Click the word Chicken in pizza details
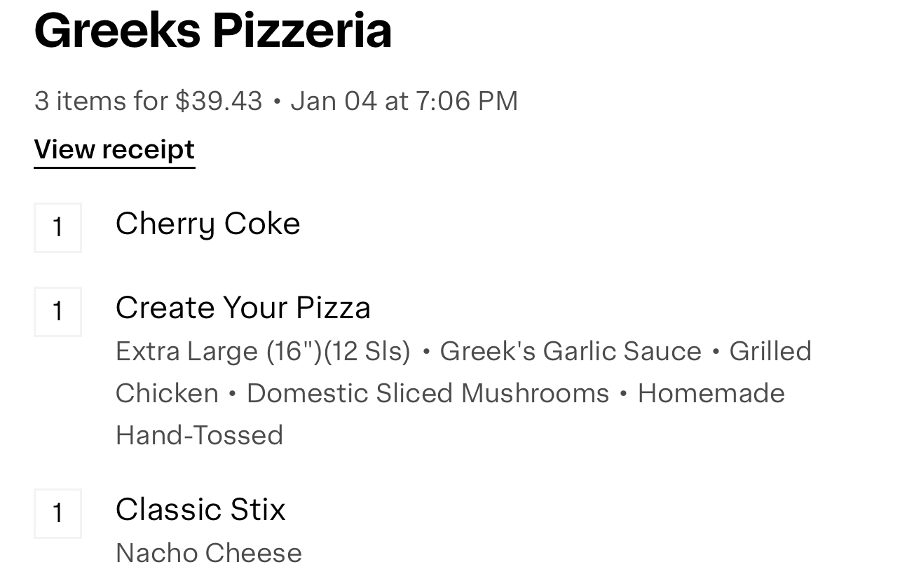900x588 pixels. pos(167,393)
